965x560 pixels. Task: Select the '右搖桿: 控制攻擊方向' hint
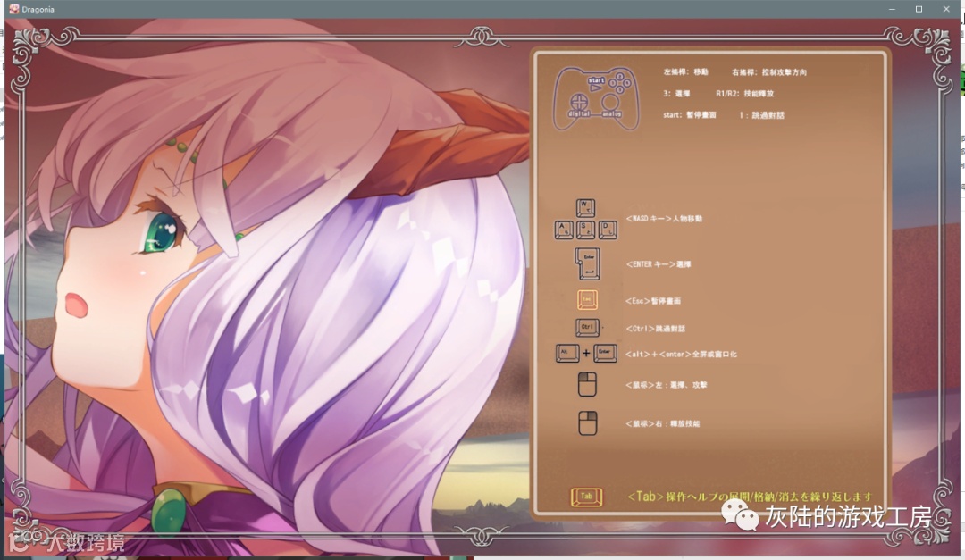click(768, 72)
